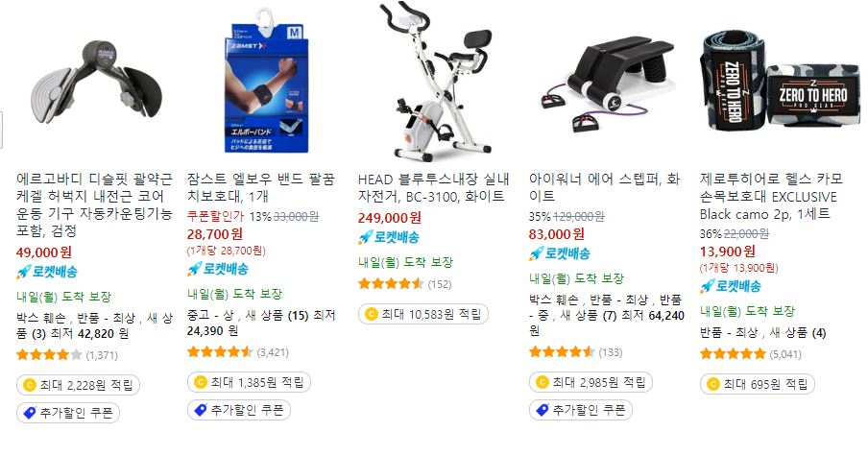Click rocket delivery badge under 83,000원

coord(560,253)
